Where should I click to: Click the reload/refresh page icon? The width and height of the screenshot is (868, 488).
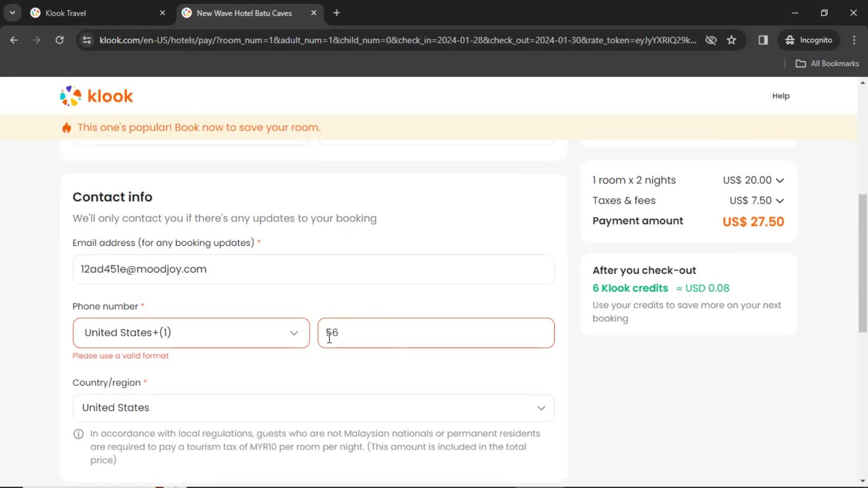(x=60, y=40)
